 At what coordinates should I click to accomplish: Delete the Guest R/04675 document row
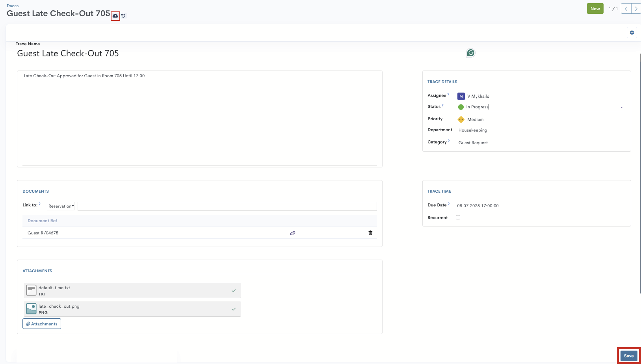tap(370, 233)
